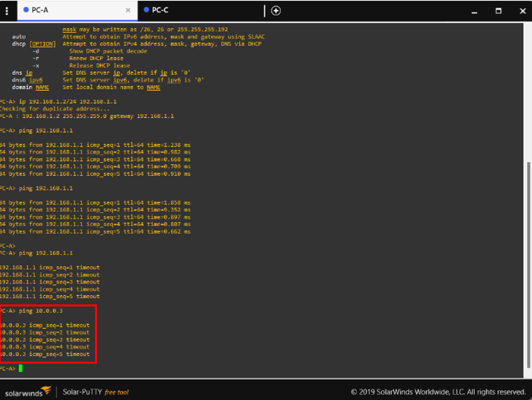532x400 pixels.
Task: Click the "ping 10.0.0.3" command line
Action: pos(40,311)
